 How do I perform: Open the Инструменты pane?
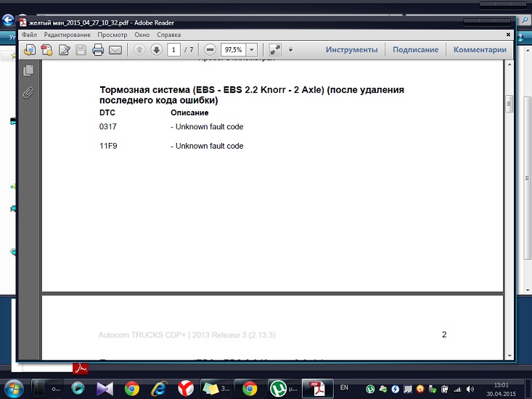click(351, 49)
